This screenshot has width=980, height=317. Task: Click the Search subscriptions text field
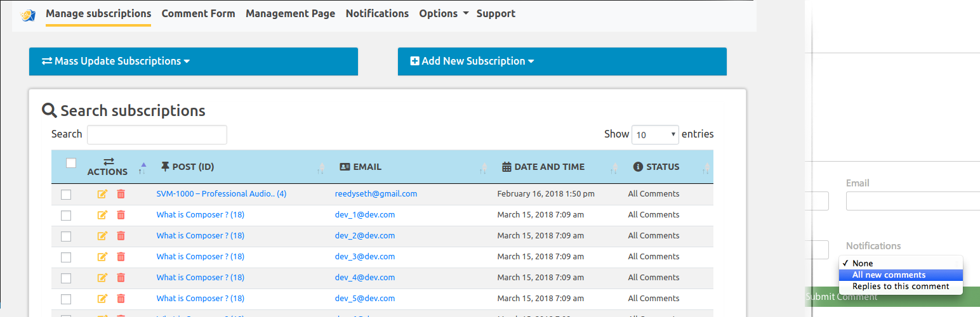tap(157, 134)
